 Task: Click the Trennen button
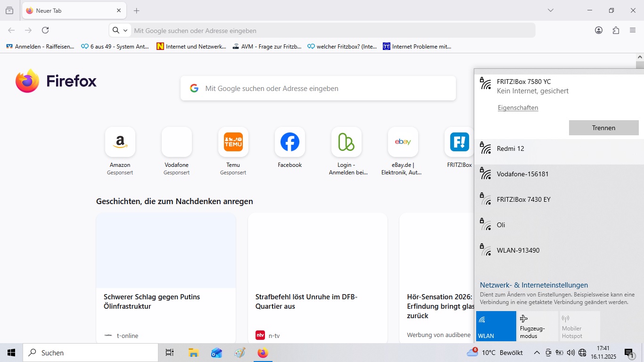tap(603, 128)
